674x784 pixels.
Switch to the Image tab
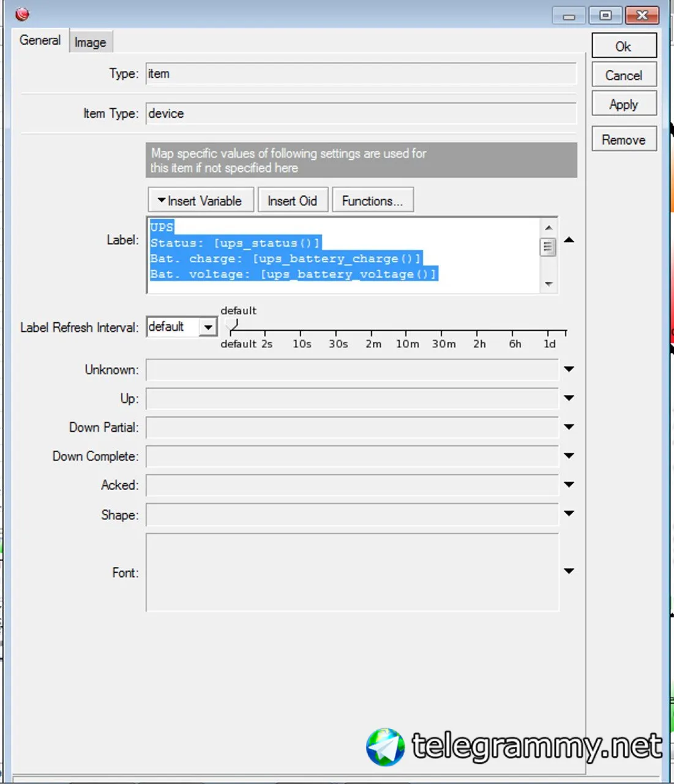(x=90, y=42)
